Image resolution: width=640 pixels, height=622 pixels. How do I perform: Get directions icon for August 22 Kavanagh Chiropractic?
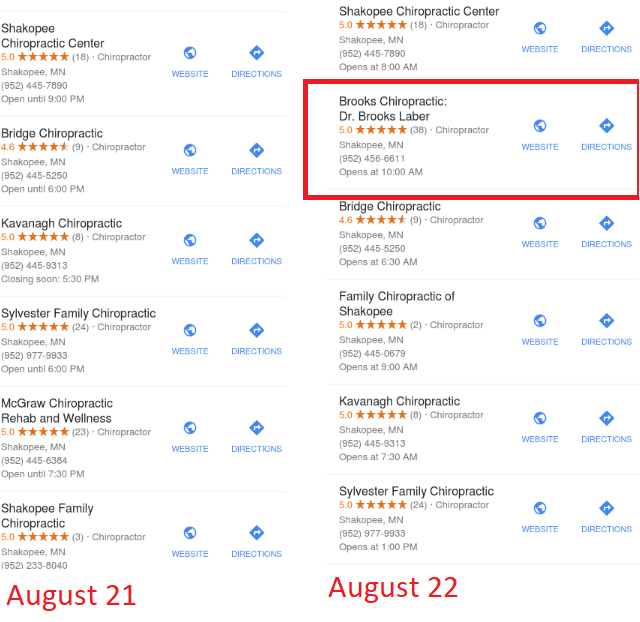[x=607, y=418]
